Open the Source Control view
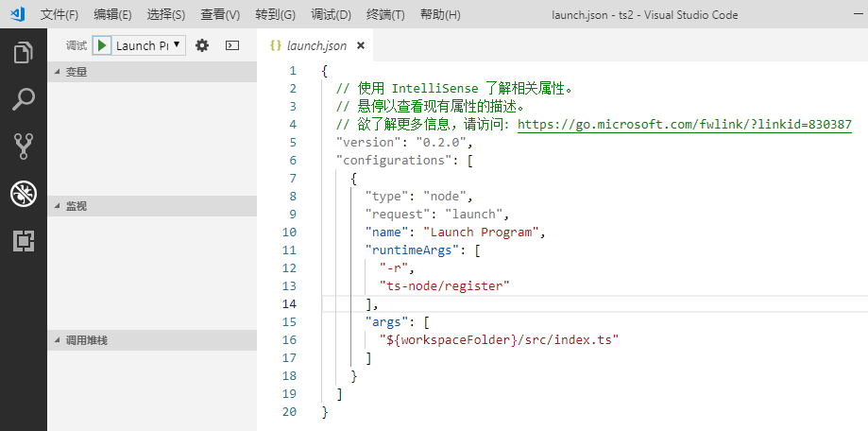 pyautogui.click(x=24, y=147)
